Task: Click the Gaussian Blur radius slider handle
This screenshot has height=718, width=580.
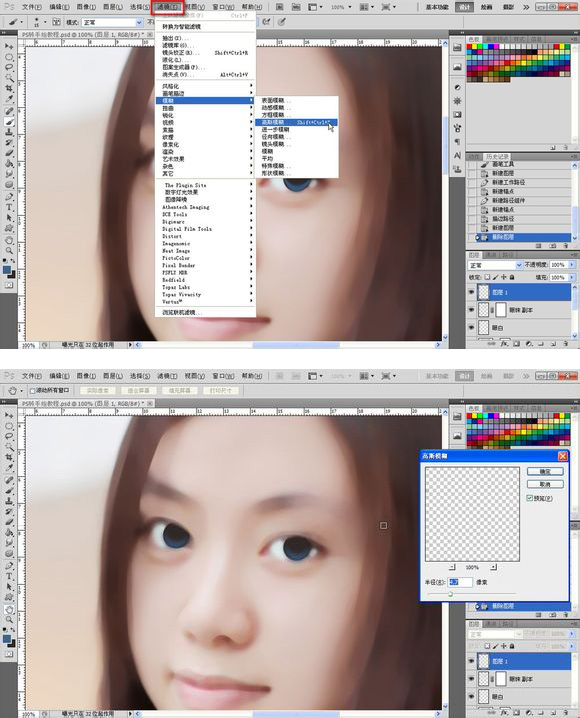Action: tap(450, 594)
